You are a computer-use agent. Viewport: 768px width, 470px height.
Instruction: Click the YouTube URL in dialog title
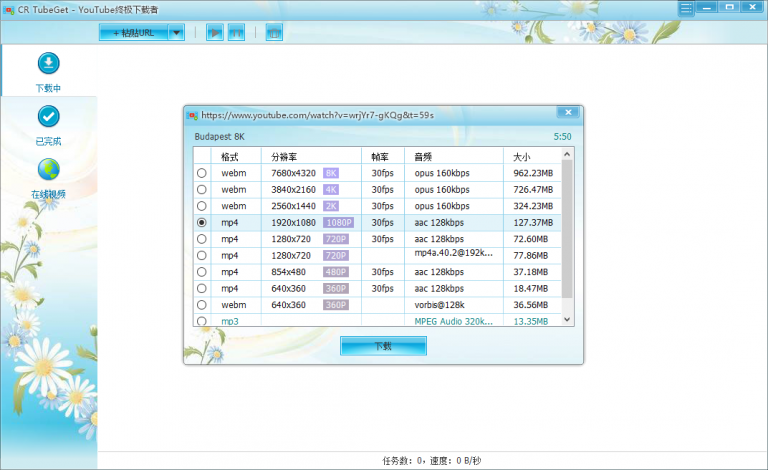pyautogui.click(x=317, y=115)
